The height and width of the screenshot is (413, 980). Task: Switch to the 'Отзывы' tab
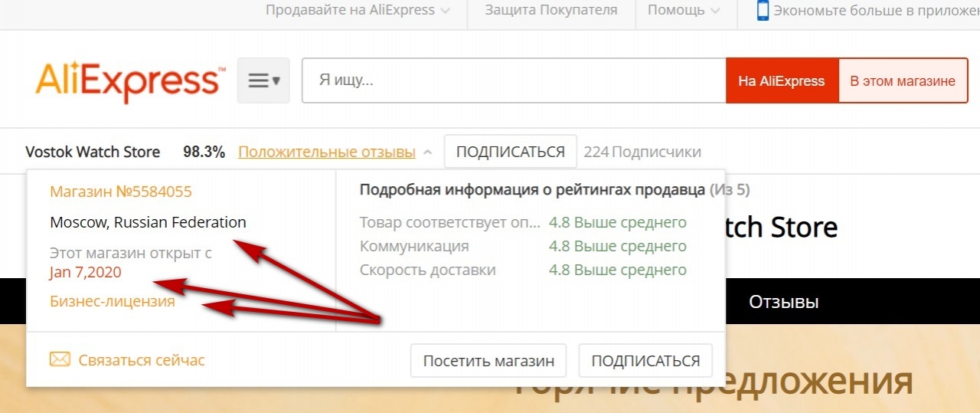click(x=784, y=302)
